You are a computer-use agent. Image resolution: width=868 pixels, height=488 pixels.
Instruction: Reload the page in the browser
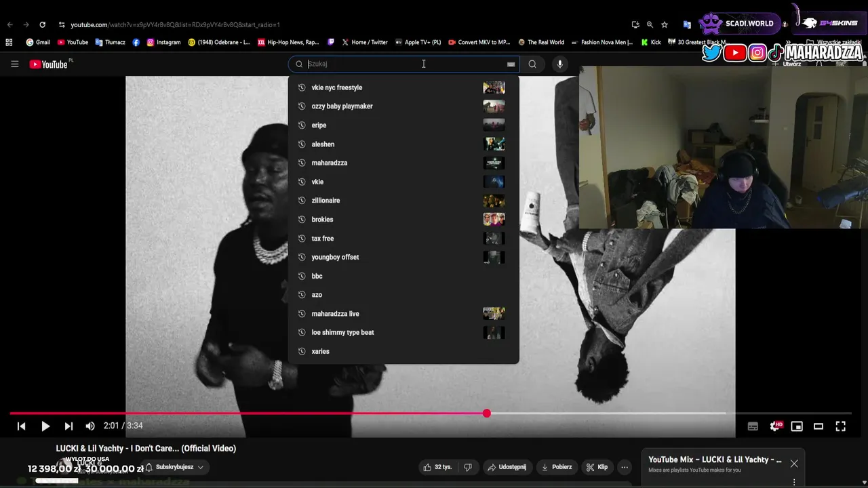42,24
